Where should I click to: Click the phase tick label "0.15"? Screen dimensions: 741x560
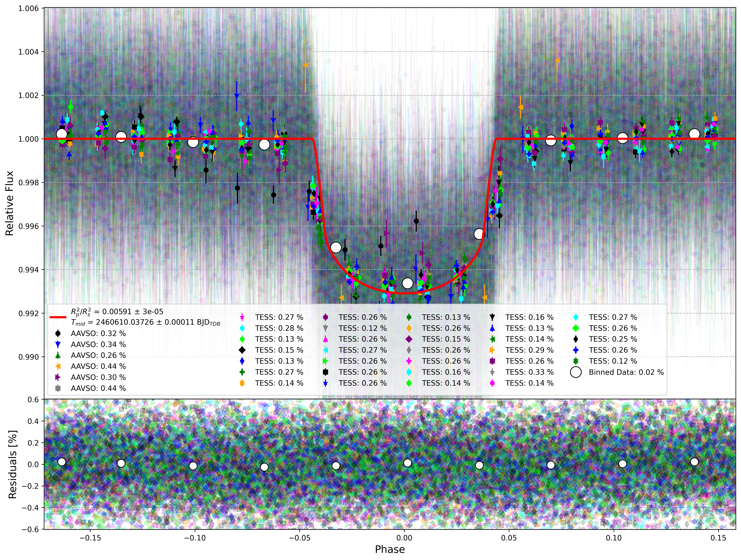click(718, 538)
